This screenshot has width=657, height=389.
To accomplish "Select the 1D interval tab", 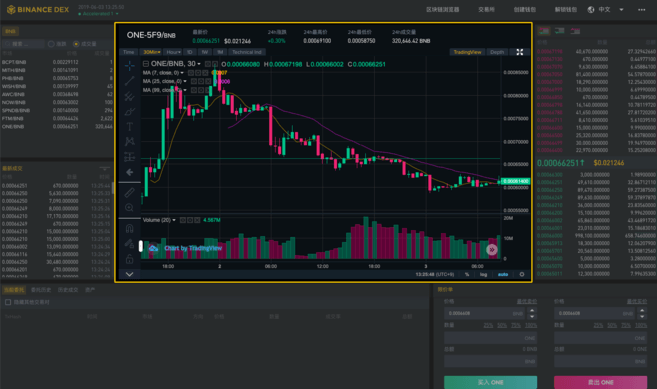I will tap(190, 52).
